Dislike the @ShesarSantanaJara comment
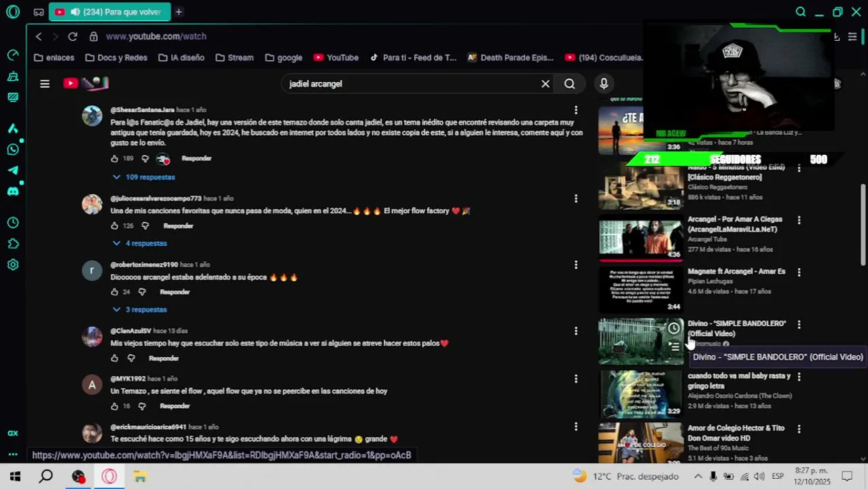868x489 pixels. [x=145, y=158]
